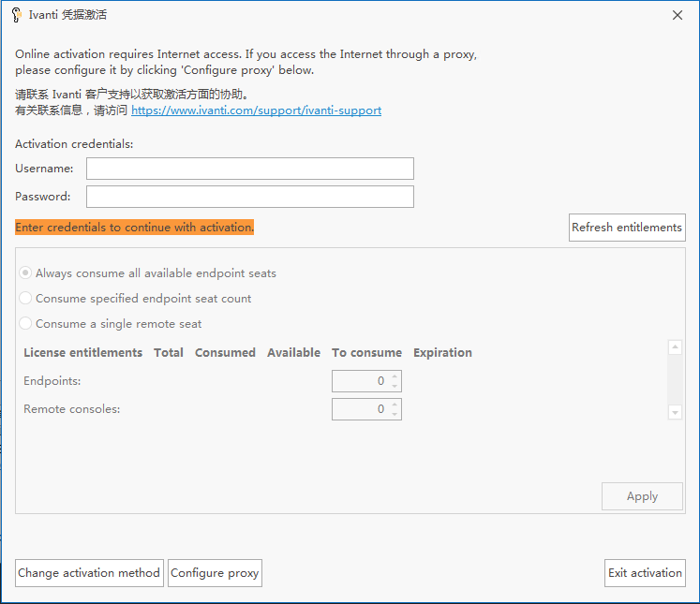The image size is (700, 604).
Task: Click Change activation method button
Action: (89, 573)
